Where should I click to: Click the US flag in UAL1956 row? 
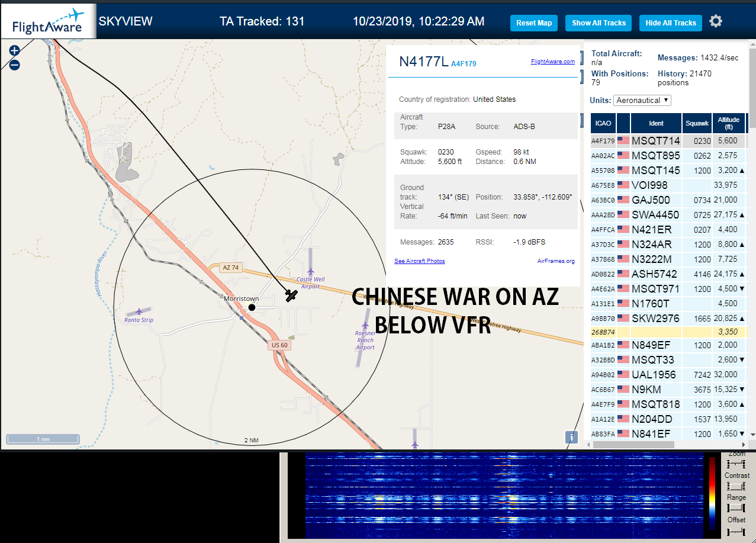click(x=623, y=375)
